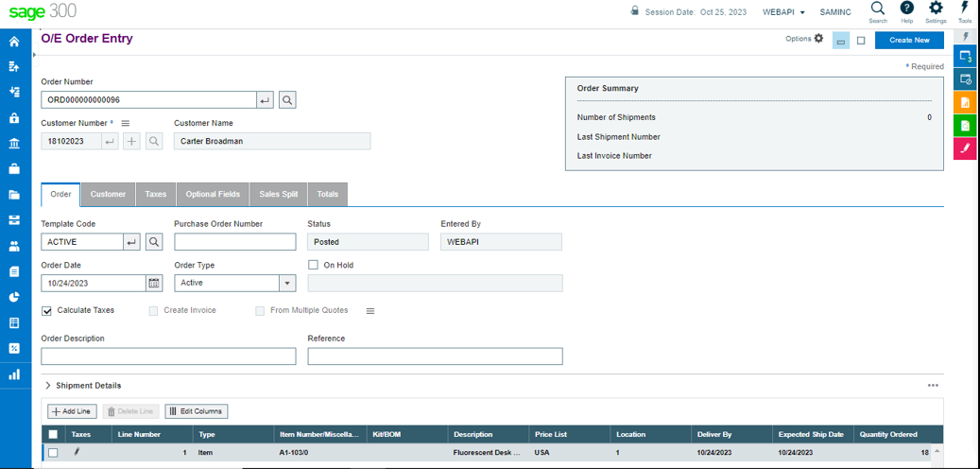Click the Template Code search magnifier icon
Image resolution: width=980 pixels, height=469 pixels.
(x=154, y=242)
